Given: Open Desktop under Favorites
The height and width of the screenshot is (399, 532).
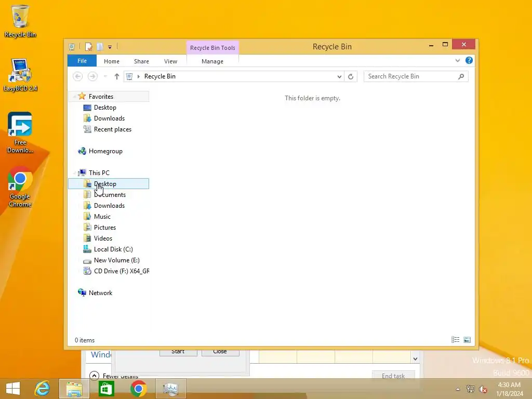Looking at the screenshot, I should 105,108.
